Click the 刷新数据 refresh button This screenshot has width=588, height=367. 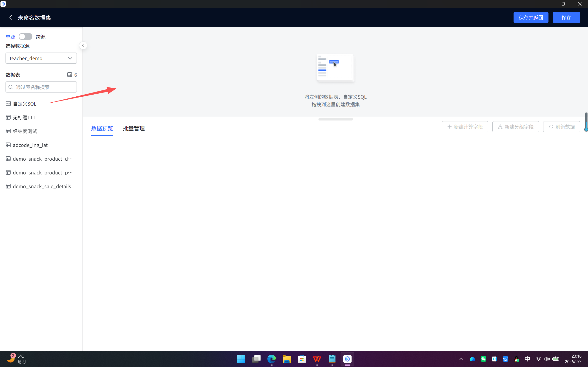[561, 127]
